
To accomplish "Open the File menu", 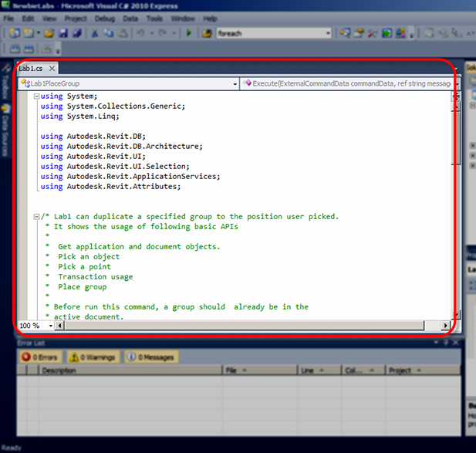I will [x=8, y=19].
